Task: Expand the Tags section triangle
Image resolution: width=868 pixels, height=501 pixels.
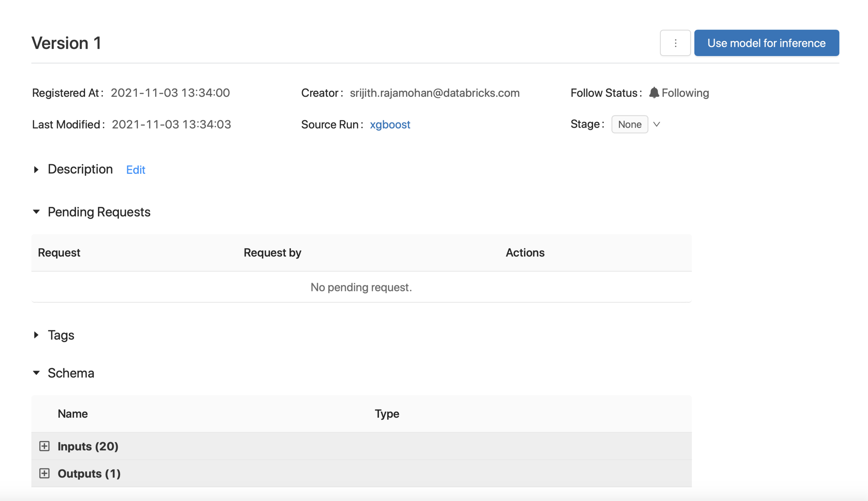Action: pyautogui.click(x=36, y=335)
